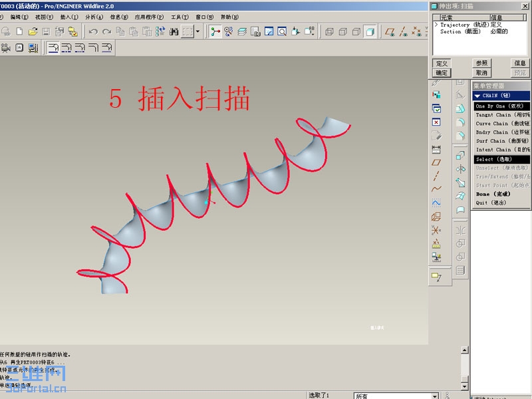Open the 编辑 menu
532x399 pixels.
coord(19,17)
